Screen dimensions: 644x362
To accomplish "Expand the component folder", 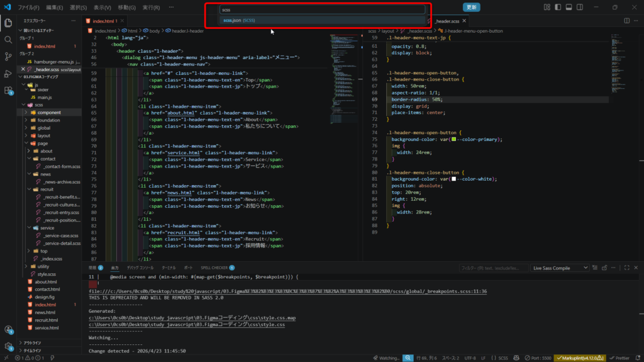I will pyautogui.click(x=49, y=113).
